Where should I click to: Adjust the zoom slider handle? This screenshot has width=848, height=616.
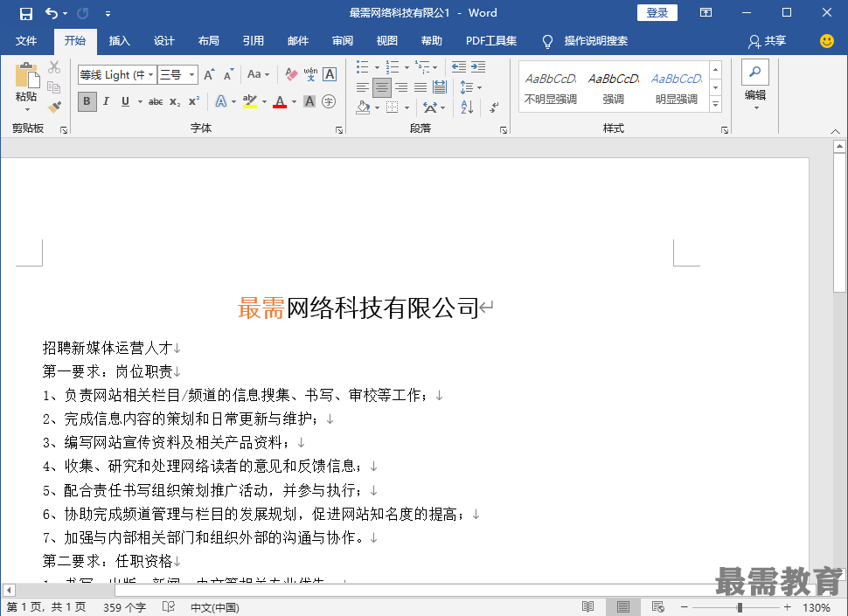[740, 607]
